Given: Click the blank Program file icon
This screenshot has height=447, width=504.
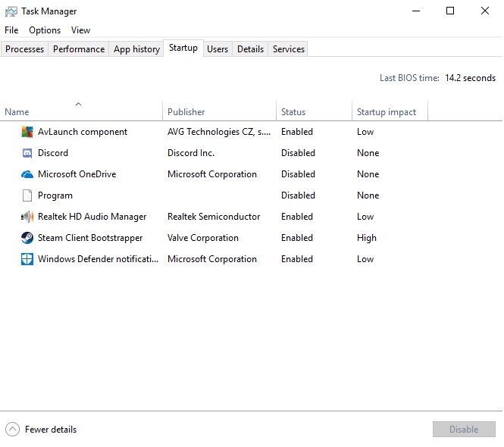Looking at the screenshot, I should pos(27,195).
